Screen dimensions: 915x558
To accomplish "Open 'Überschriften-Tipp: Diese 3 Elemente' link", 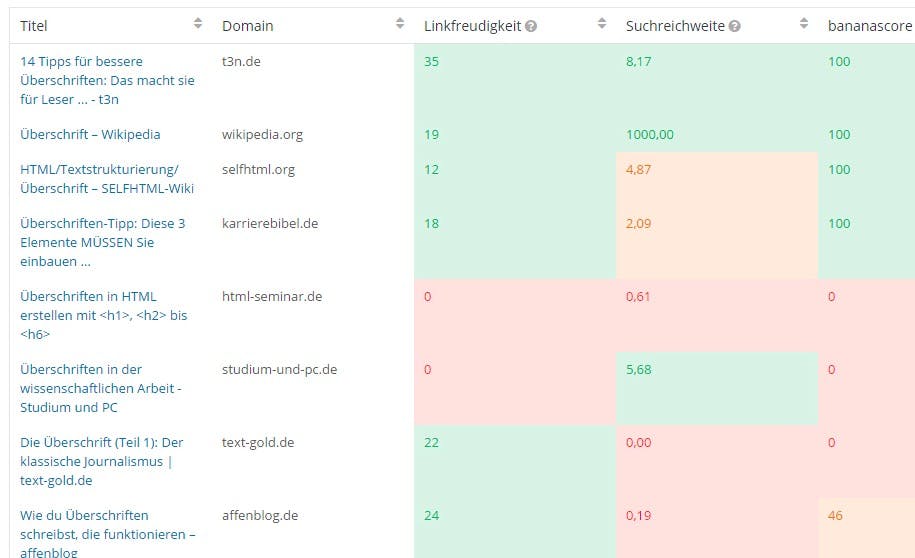I will [x=103, y=242].
